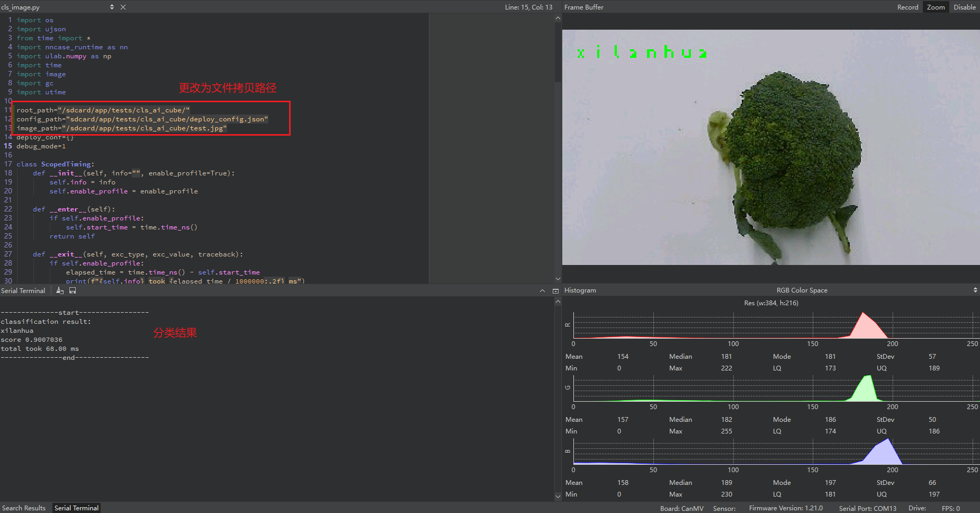Image resolution: width=980 pixels, height=513 pixels.
Task: Click Firmware Version: 1.21.0 in status bar
Action: (x=786, y=508)
